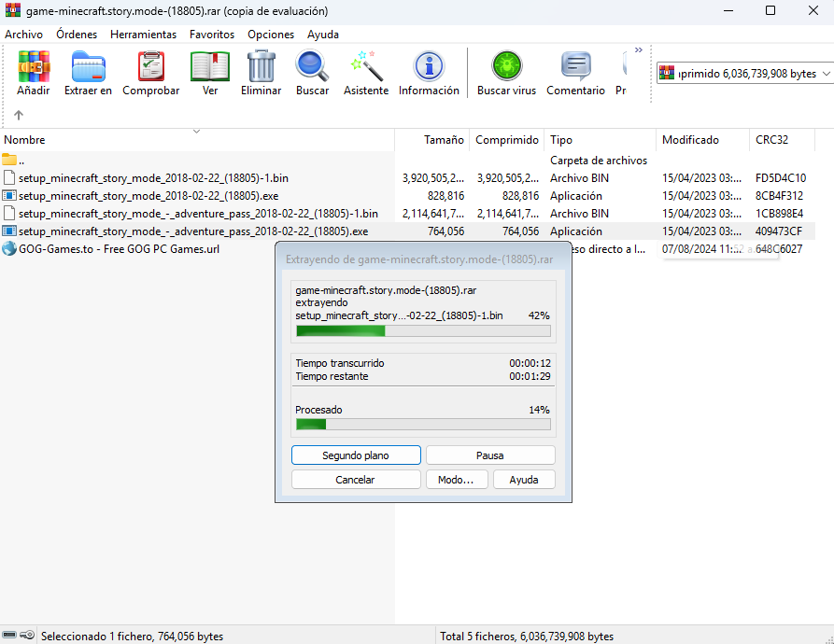Select the adventure_pass (18805).exe file name
Viewport: 834px width, 644px height.
[193, 231]
